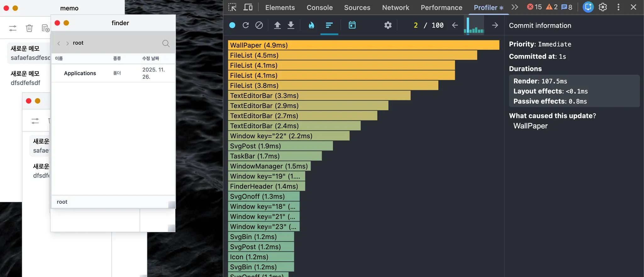644x277 pixels.
Task: Sort finder list by 이름 column
Action: tap(59, 58)
